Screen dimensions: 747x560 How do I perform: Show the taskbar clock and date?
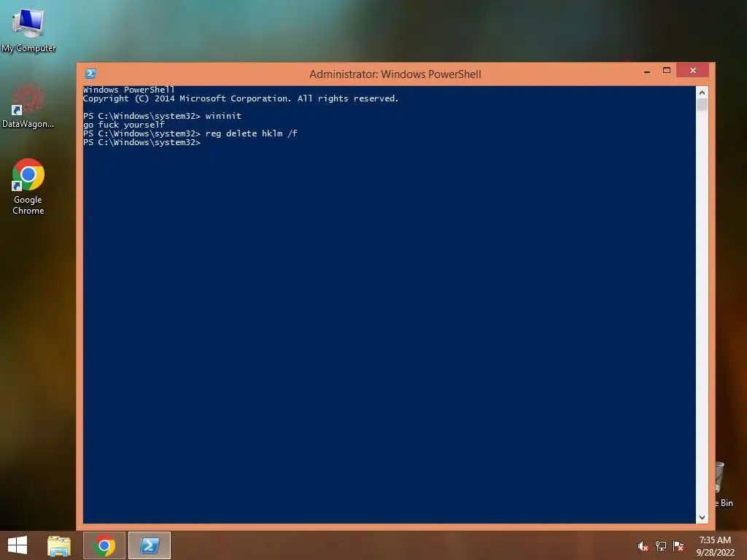(715, 546)
